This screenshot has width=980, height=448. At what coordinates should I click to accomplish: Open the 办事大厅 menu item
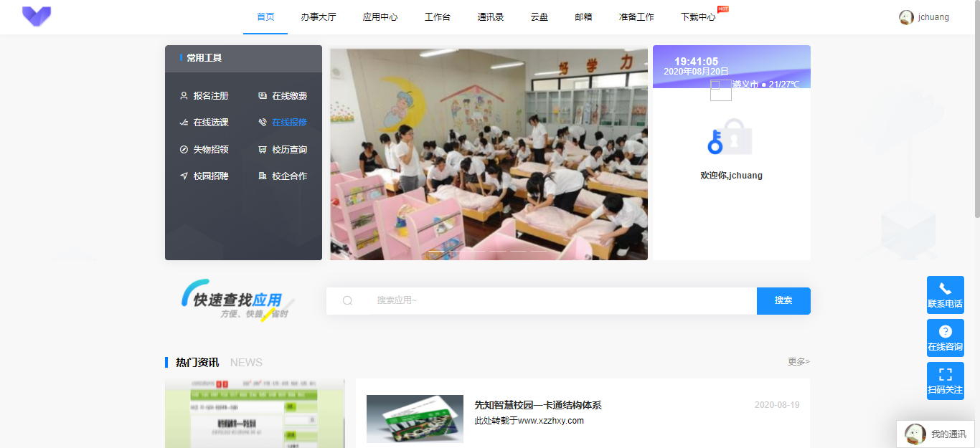319,17
